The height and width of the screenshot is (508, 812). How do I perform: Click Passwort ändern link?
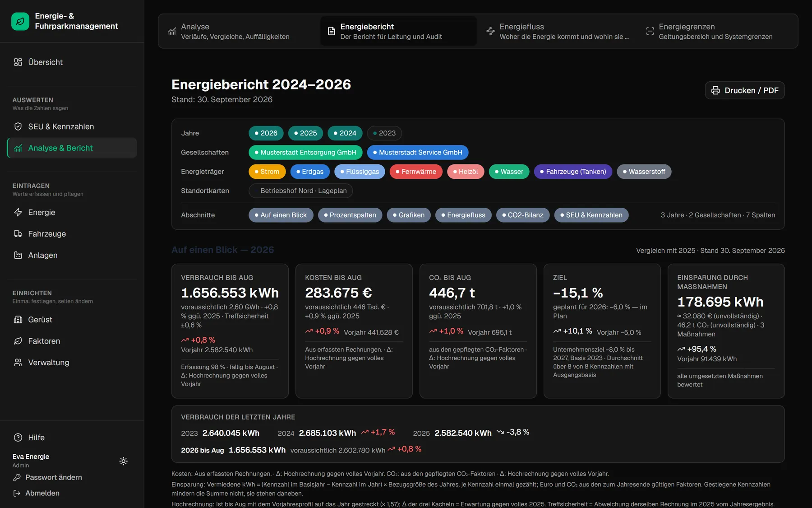(54, 478)
